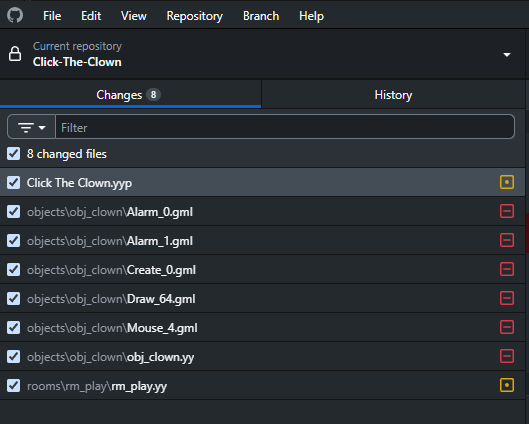
Task: Click deleted status icon for Draw_64.gml
Action: click(507, 298)
